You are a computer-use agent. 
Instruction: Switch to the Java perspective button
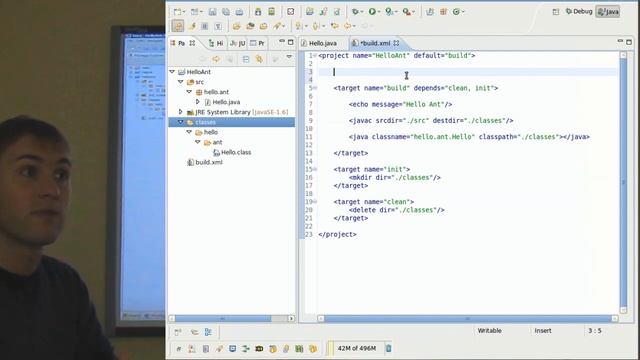point(608,12)
